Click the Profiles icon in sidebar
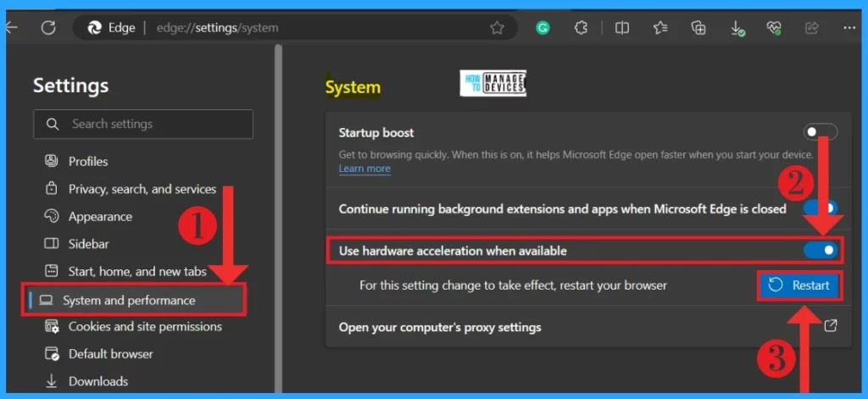868x399 pixels. [x=52, y=161]
